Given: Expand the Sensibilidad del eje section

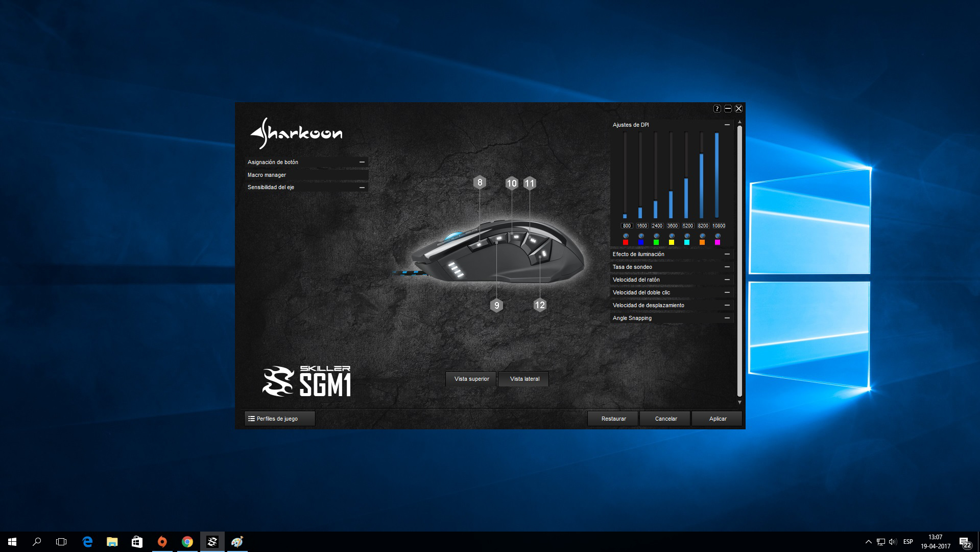Looking at the screenshot, I should [362, 188].
